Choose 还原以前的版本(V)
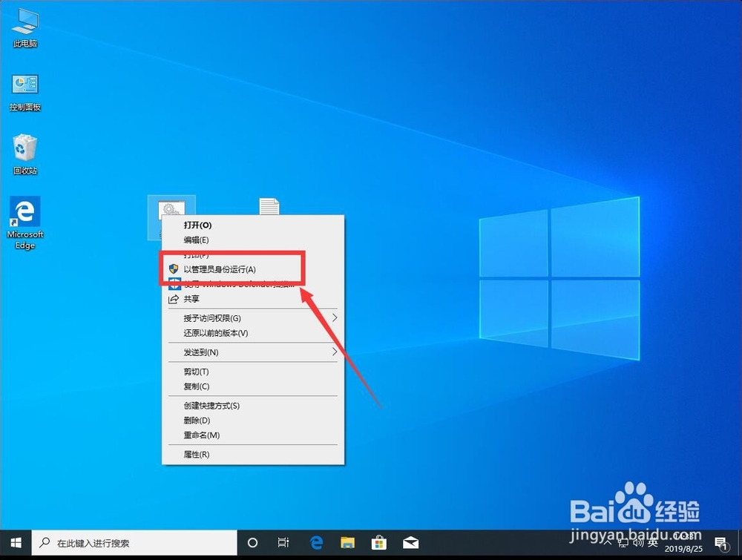Screen dimensions: 742x560 253,333
